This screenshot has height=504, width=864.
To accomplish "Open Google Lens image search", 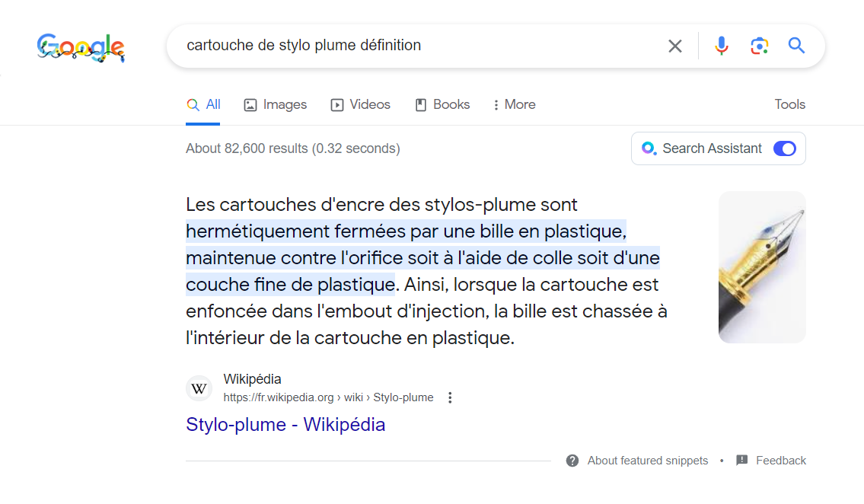I will pos(759,46).
